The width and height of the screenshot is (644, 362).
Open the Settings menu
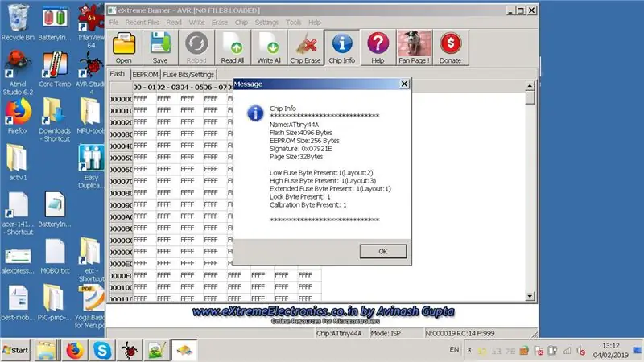[x=266, y=23]
